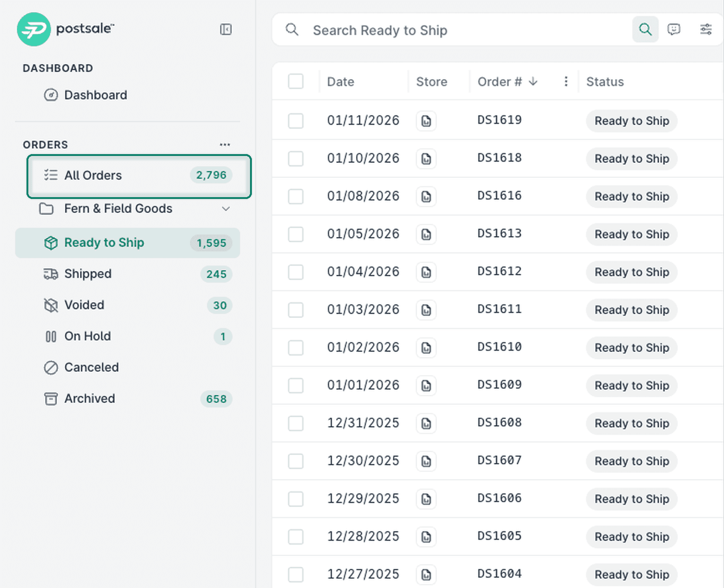Click date 12/28/2025
The image size is (724, 588).
tap(363, 536)
